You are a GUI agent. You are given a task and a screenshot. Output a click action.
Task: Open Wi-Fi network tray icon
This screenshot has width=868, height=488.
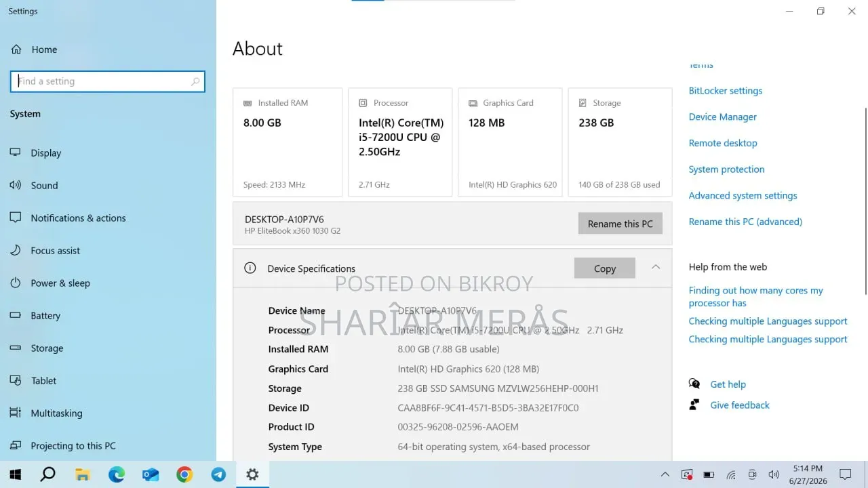click(730, 474)
